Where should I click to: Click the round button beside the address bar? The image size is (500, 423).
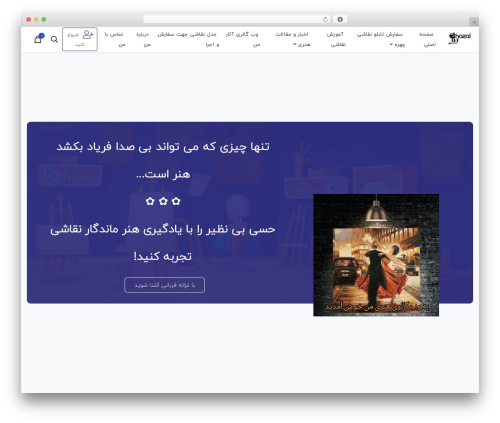(340, 20)
